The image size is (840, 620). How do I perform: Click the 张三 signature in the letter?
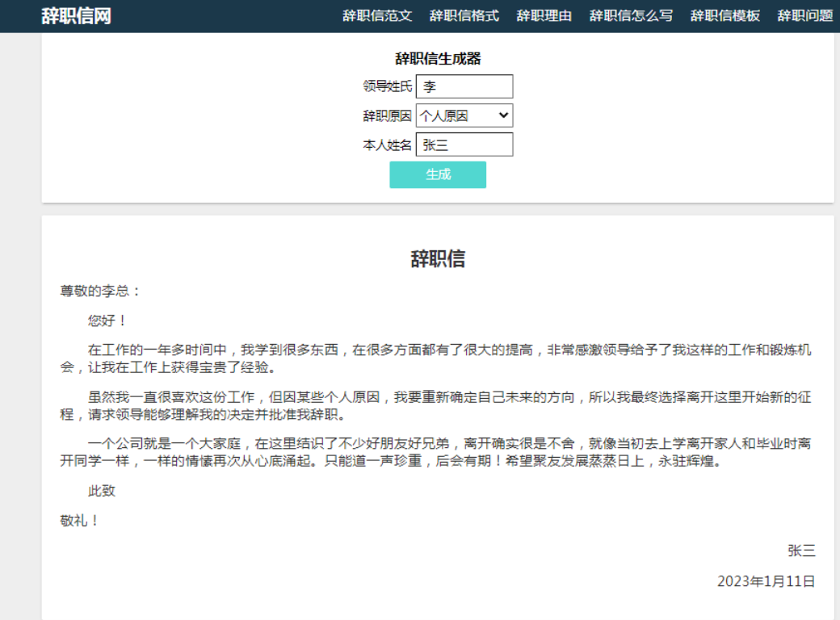pos(801,551)
